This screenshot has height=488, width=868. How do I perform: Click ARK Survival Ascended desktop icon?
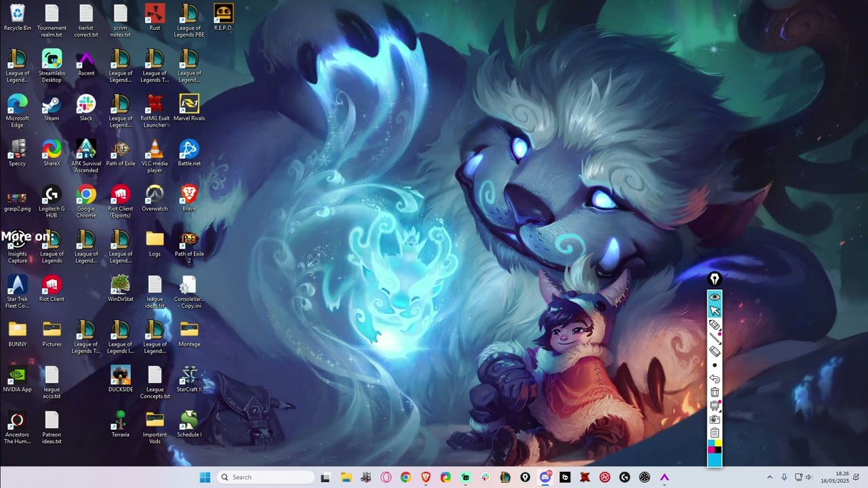(86, 157)
